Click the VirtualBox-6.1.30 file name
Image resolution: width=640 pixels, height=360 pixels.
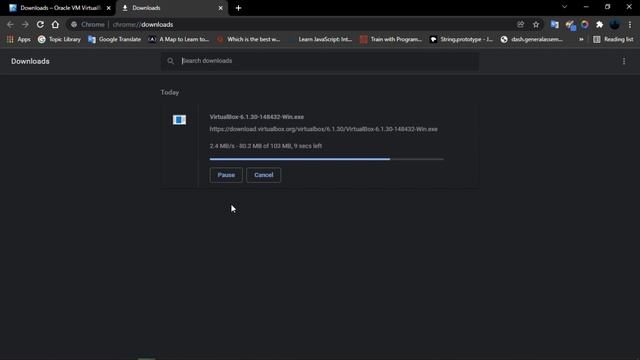click(257, 117)
